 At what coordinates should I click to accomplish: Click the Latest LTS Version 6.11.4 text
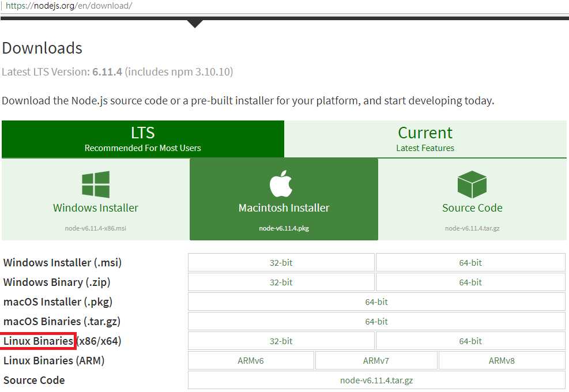click(x=117, y=72)
